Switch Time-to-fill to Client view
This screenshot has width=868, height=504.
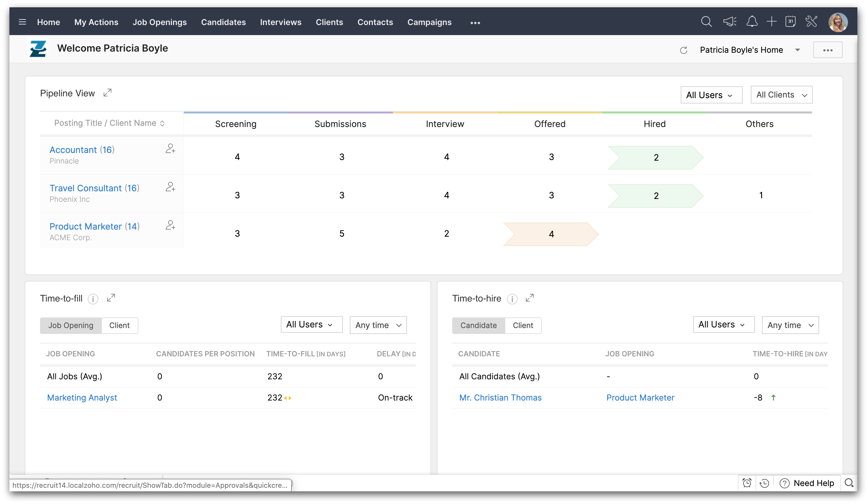click(x=119, y=325)
